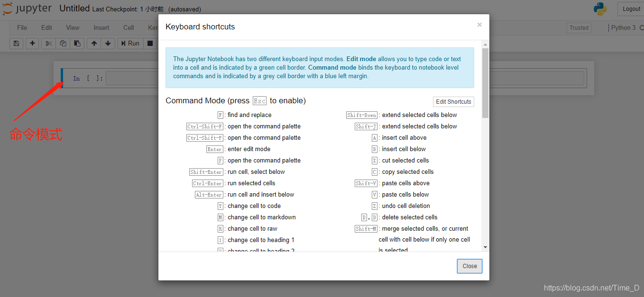This screenshot has width=644, height=297.
Task: Click the Trusted notebook indicator
Action: [x=579, y=28]
